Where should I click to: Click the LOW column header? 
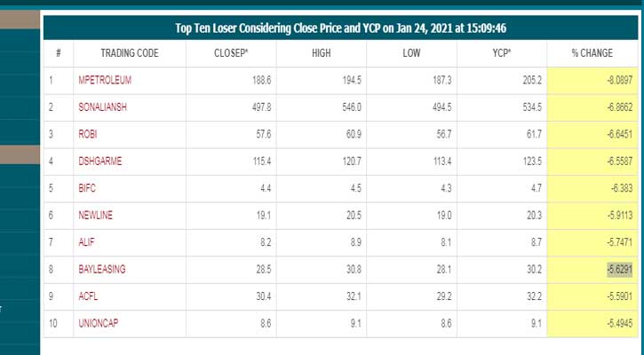pyautogui.click(x=412, y=53)
